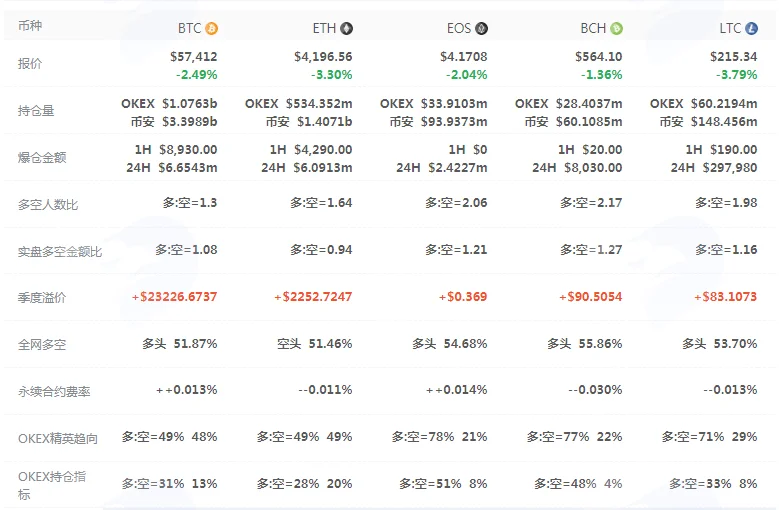The height and width of the screenshot is (510, 779).
Task: Click the orange Bitcoin coin icon
Action: [x=212, y=28]
